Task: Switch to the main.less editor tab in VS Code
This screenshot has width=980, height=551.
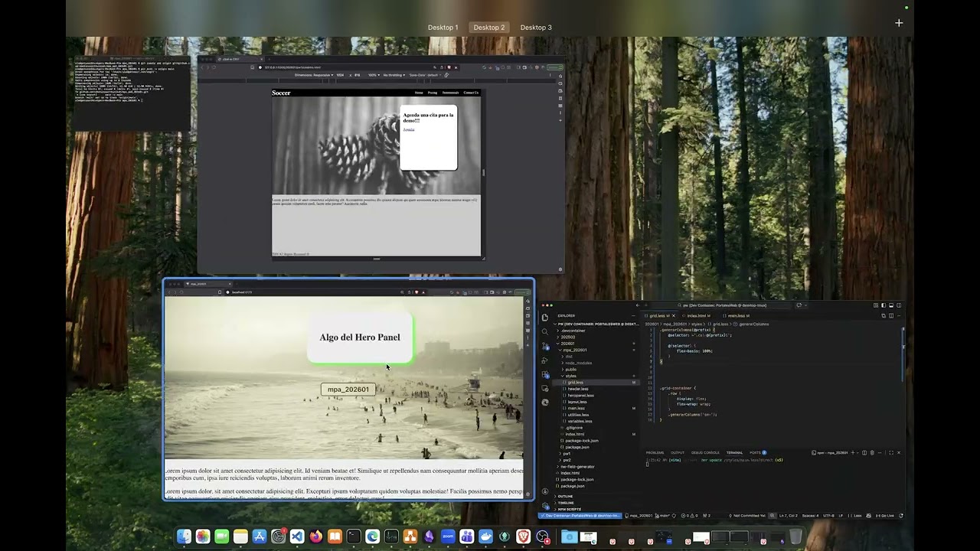Action: click(x=737, y=315)
